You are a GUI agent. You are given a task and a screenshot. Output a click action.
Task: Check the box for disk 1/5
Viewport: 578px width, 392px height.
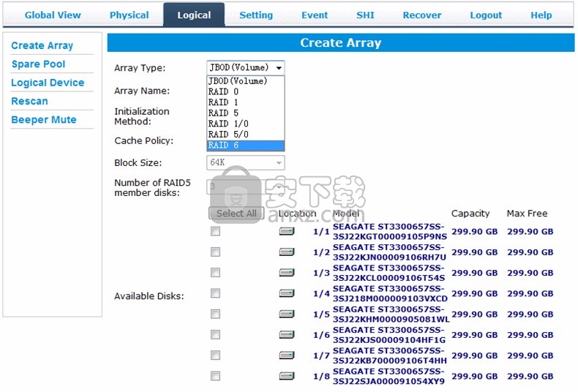[x=215, y=314]
